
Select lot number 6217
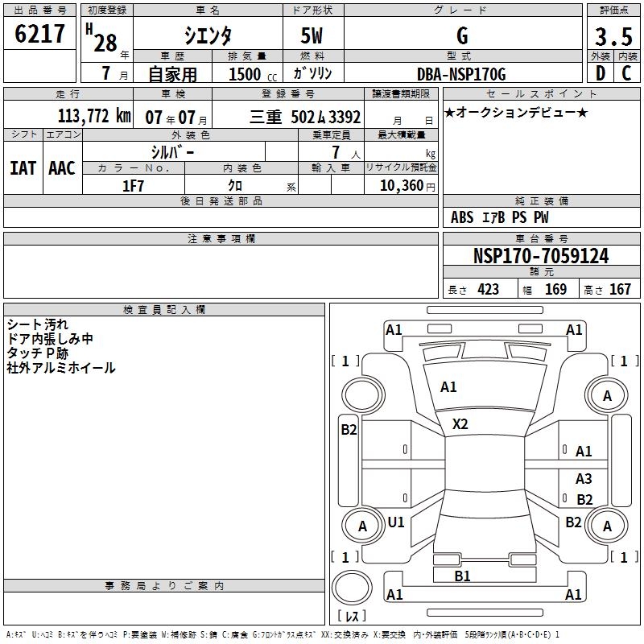39,33
